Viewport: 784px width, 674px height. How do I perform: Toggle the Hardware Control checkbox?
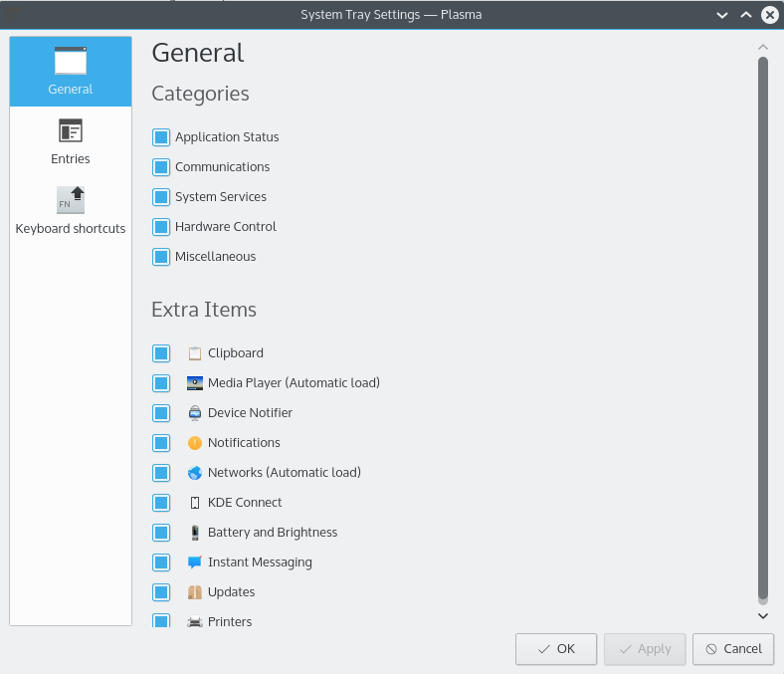point(161,227)
